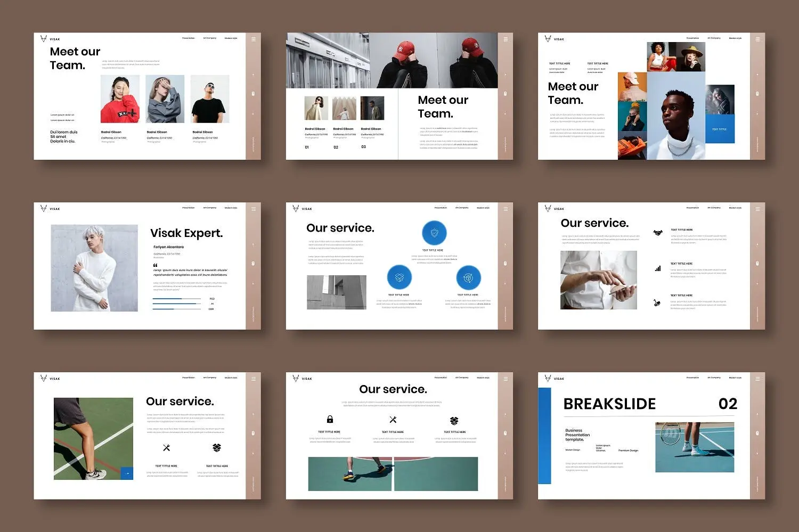This screenshot has height=532, width=799.
Task: Click the Visak deer logo on Visak Expert slide
Action: 44,208
